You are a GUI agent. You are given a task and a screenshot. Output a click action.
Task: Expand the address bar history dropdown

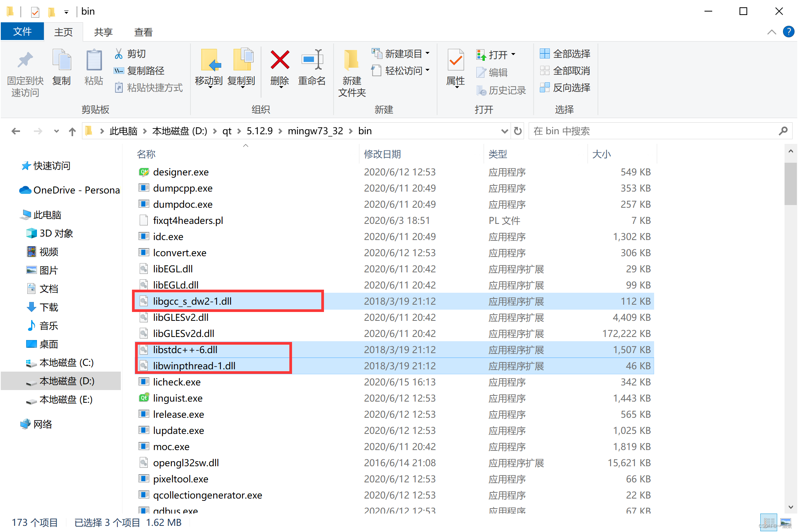click(x=504, y=131)
